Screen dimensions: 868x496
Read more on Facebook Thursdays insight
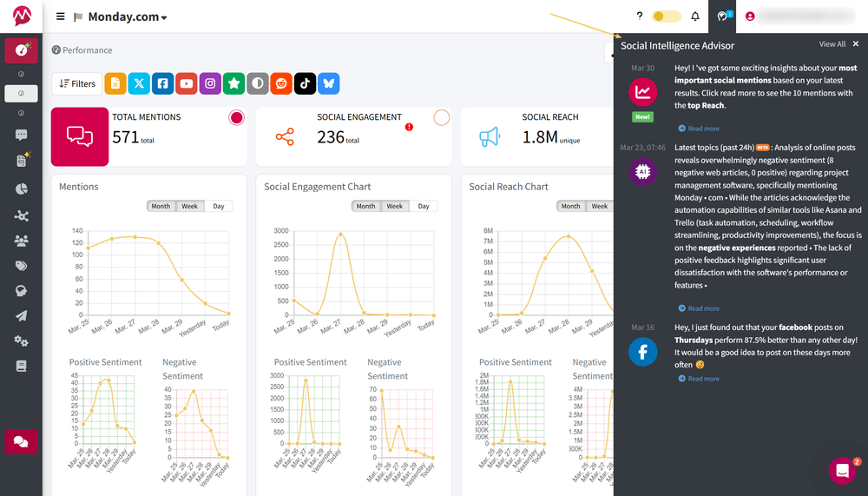[699, 379]
